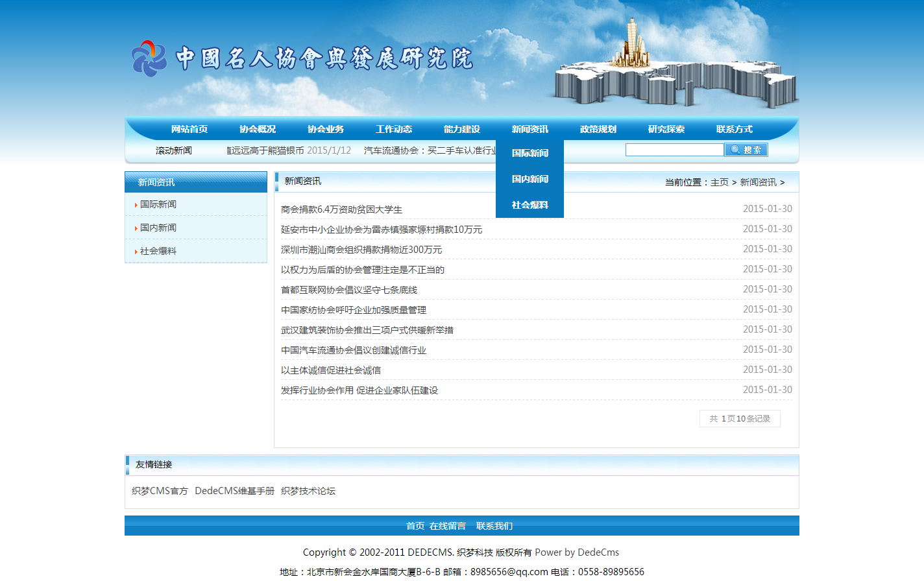The image size is (924, 581).
Task: Read article 商会捐款6.4万资助贫困大学生
Action: [341, 209]
